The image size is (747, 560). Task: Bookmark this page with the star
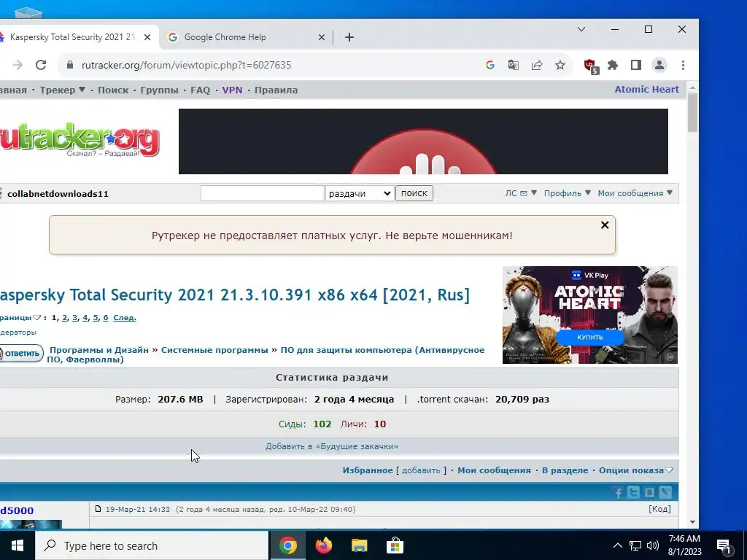[x=560, y=65]
